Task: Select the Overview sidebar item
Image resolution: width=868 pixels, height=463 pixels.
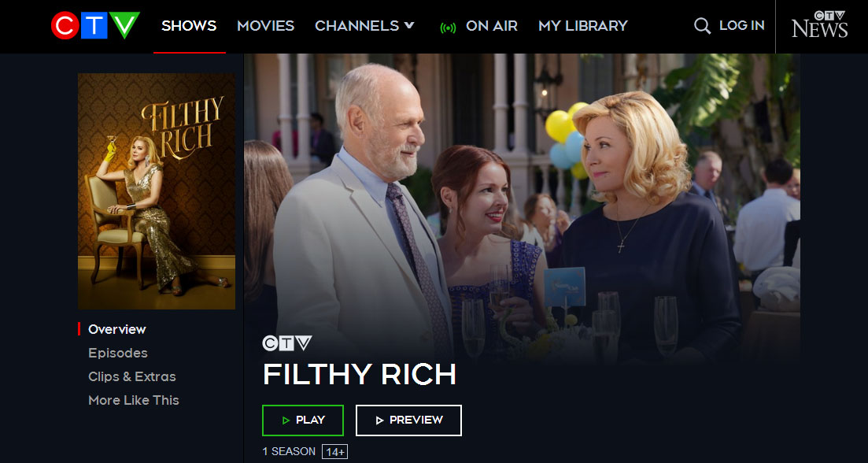Action: point(116,329)
